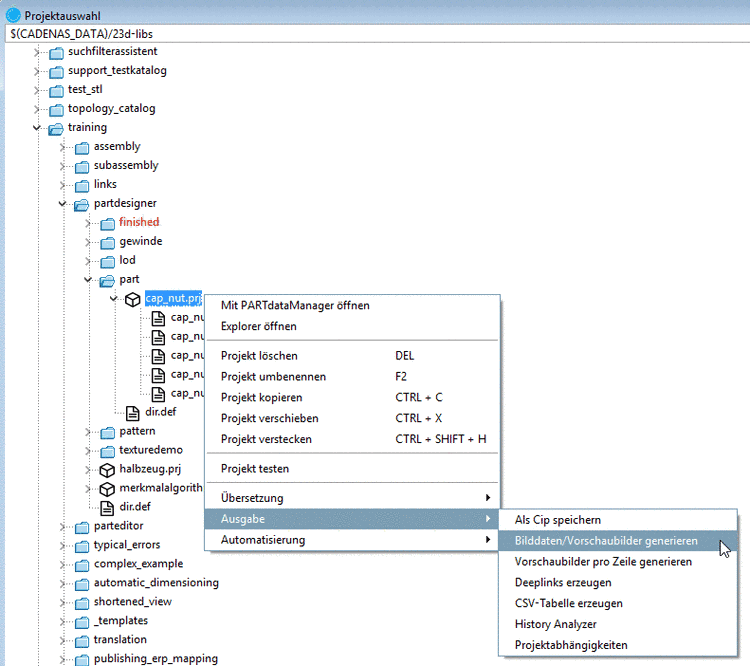The width and height of the screenshot is (750, 666).
Task: Click the finished folder icon
Action: [x=108, y=223]
